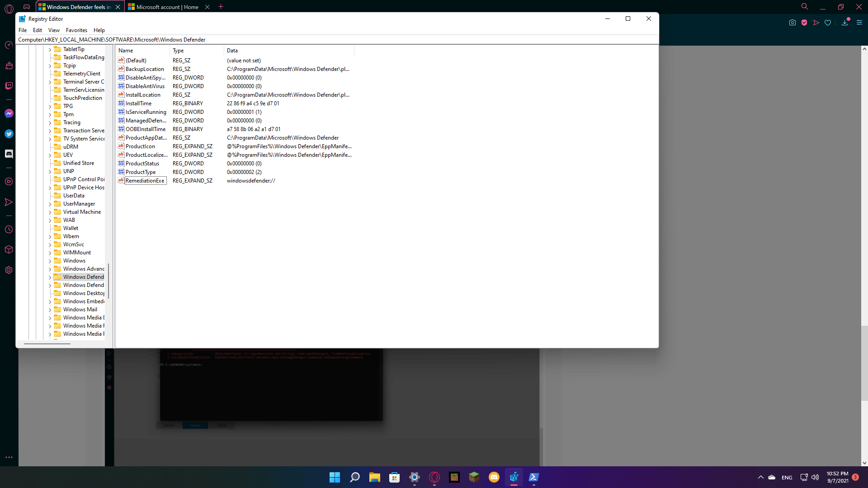
Task: Select the ProductStatus value
Action: point(142,164)
